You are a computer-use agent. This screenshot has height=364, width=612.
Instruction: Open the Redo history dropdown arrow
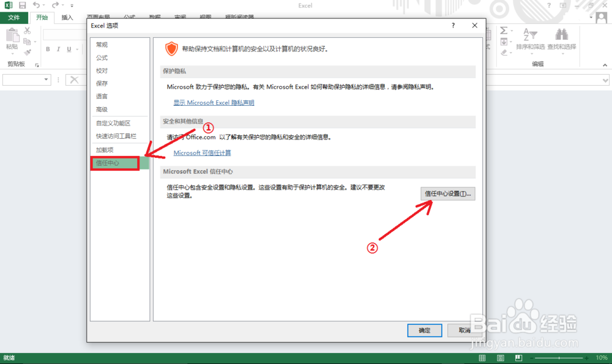(62, 6)
